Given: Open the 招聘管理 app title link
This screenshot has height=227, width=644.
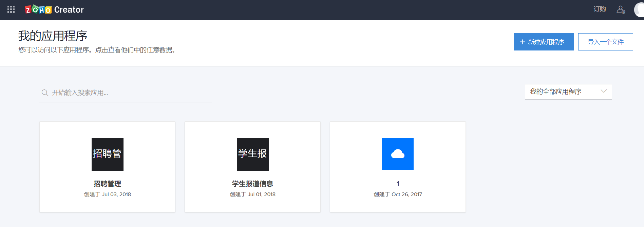Looking at the screenshot, I should pos(107,184).
